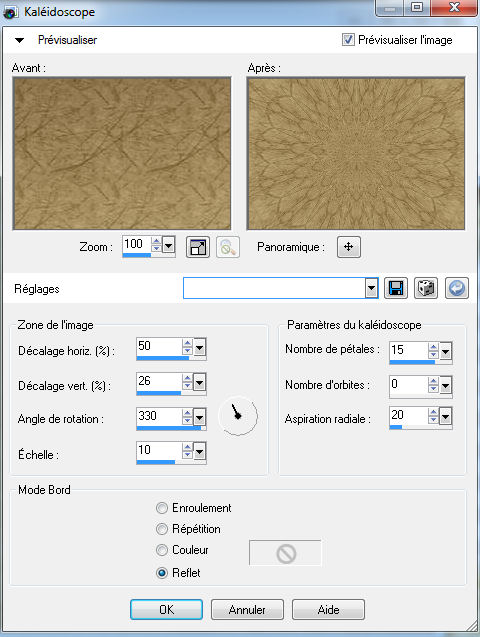The width and height of the screenshot is (480, 637).
Task: Click the randomize parameters dice icon
Action: pos(426,288)
